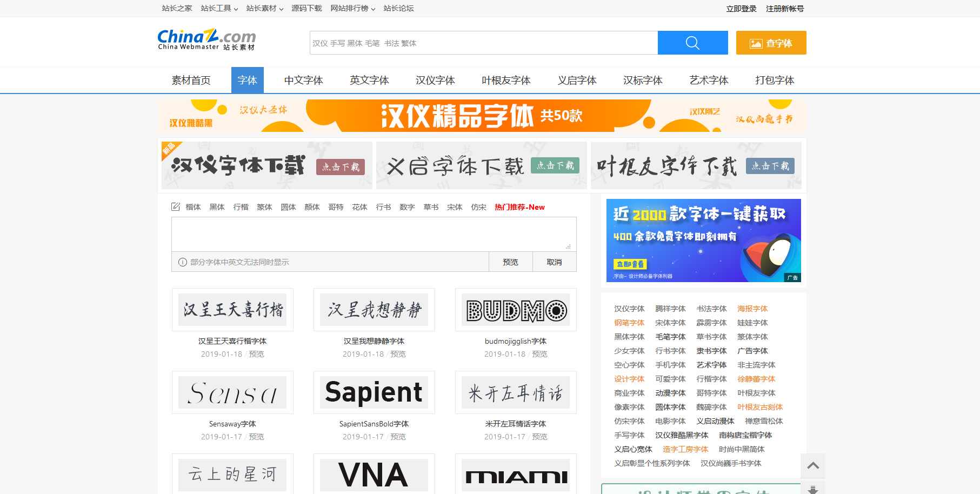Open the 汉呈王天喜行楷字体 title link
This screenshot has width=980, height=494.
(x=232, y=341)
